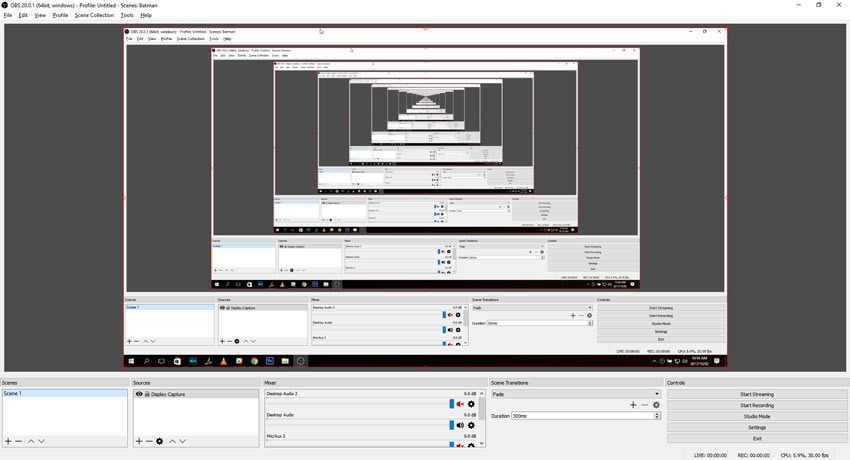This screenshot has width=850, height=460.
Task: Click Start Recording
Action: tap(757, 405)
